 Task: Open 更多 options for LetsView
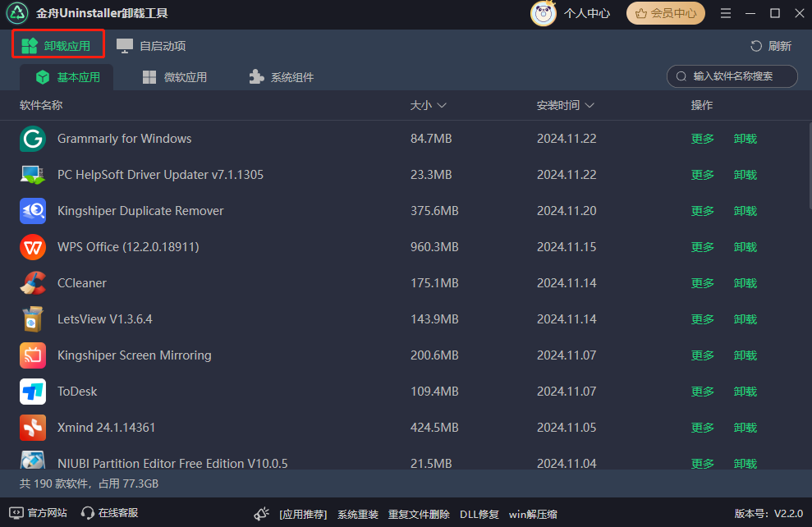pos(702,319)
